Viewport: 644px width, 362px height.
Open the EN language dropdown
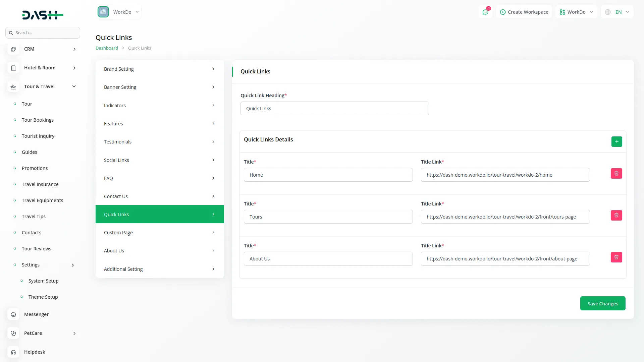coord(617,12)
